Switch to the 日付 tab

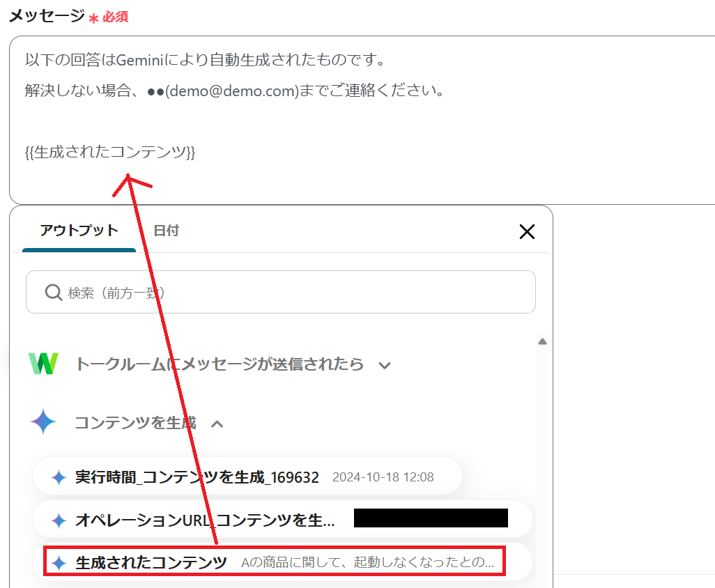167,231
